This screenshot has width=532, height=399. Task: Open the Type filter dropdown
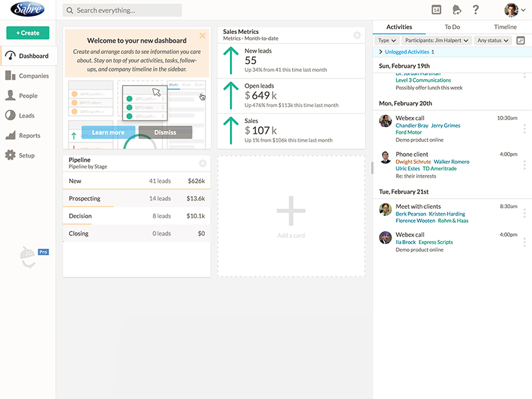pyautogui.click(x=387, y=41)
